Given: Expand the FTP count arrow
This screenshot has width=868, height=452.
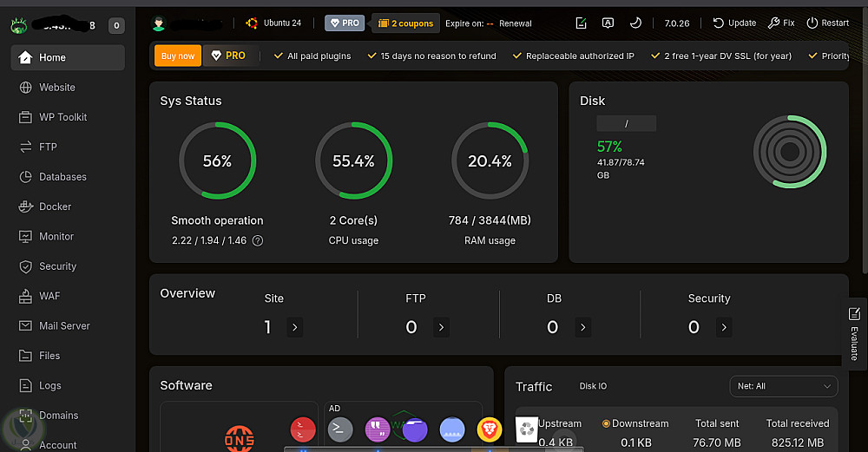Looking at the screenshot, I should point(441,328).
